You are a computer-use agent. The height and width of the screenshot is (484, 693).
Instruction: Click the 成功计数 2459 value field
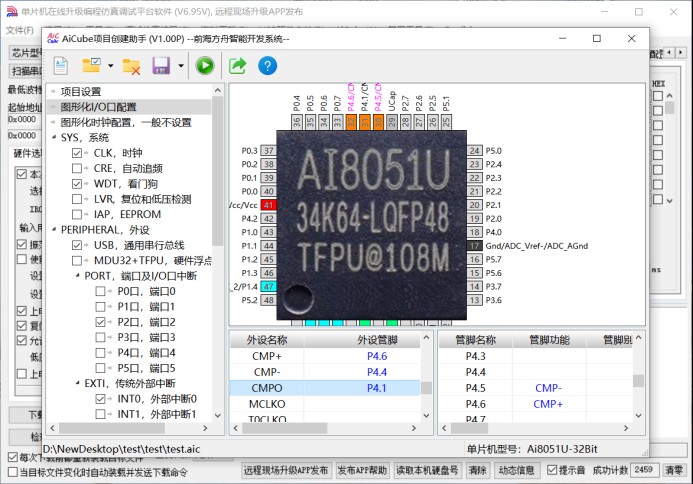(x=644, y=470)
